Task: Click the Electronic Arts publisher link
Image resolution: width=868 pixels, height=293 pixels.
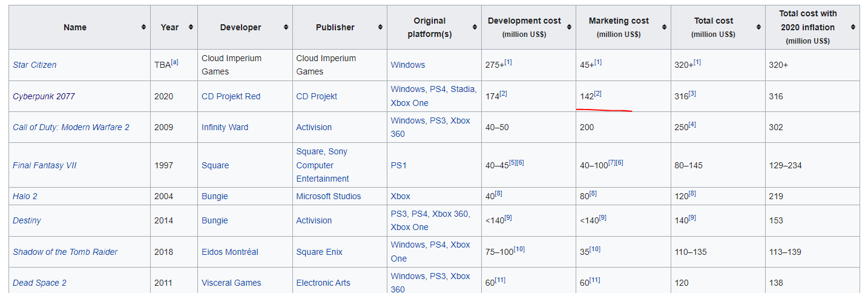Action: (324, 283)
